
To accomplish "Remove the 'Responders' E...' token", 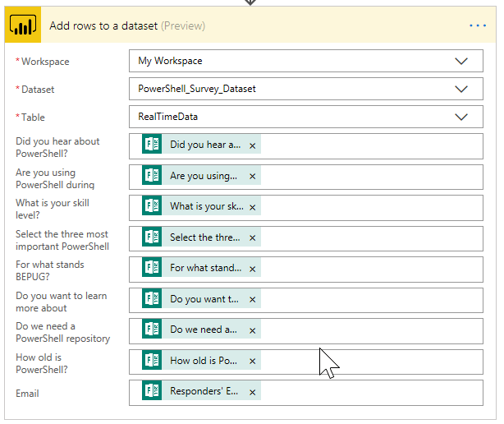I will 253,393.
